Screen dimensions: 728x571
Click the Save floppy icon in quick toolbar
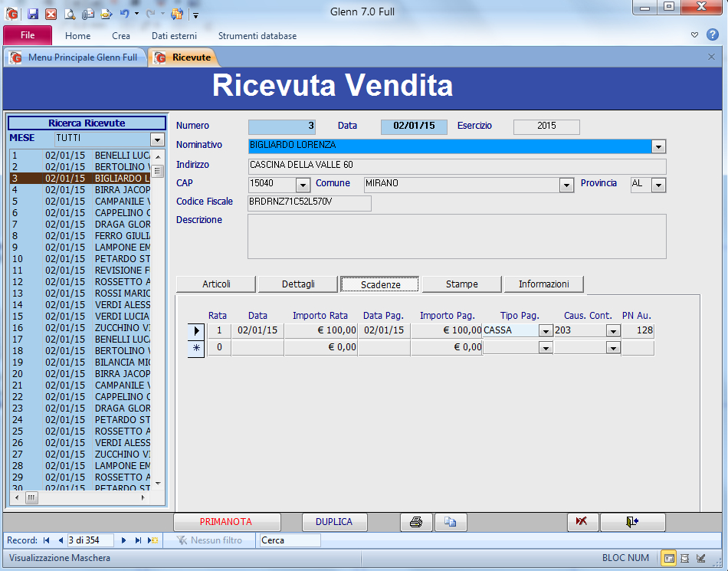click(32, 14)
